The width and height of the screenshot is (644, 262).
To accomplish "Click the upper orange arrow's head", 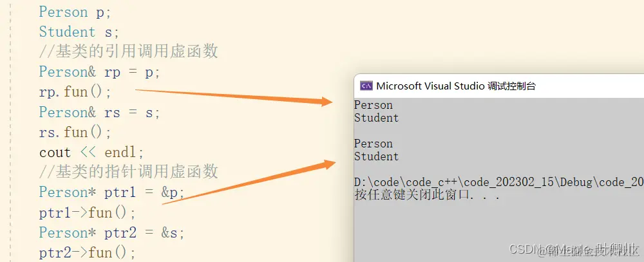I will [327, 100].
